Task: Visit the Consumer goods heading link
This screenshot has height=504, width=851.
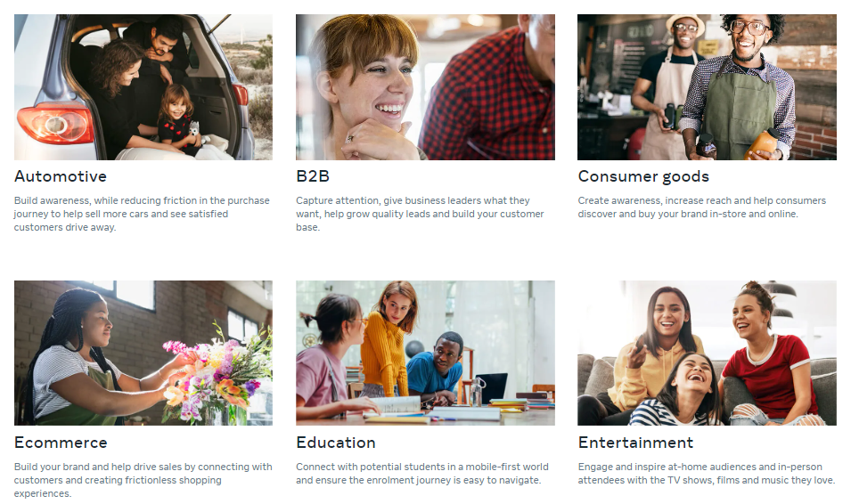Action: (x=643, y=176)
